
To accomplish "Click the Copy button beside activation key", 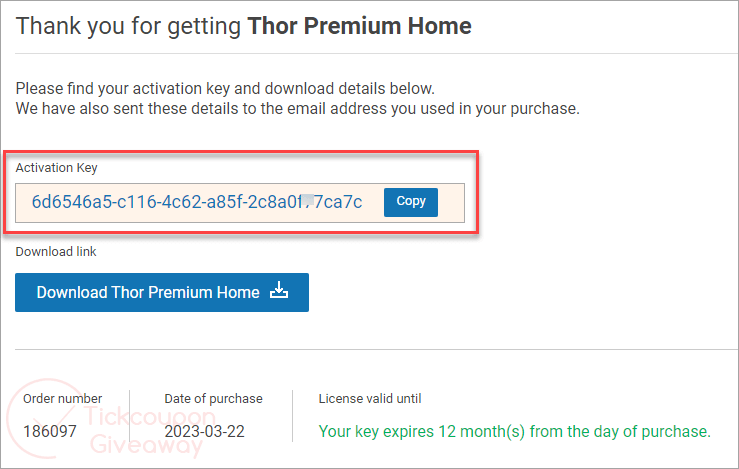I will [411, 201].
